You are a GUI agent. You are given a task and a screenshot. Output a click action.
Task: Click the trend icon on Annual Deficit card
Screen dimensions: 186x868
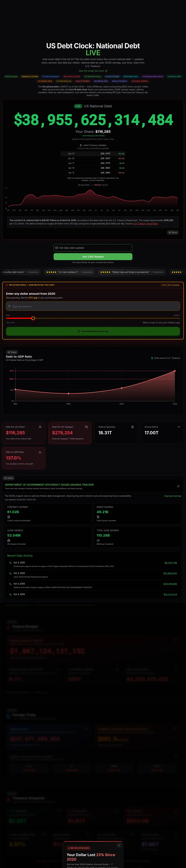coord(179,427)
